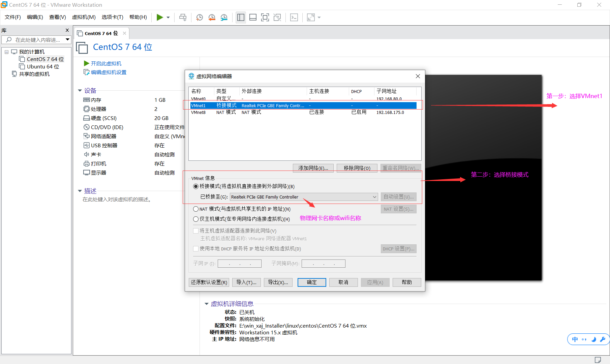Take a snapshot using the clock-plus icon
This screenshot has width=610, height=364.
[x=200, y=17]
